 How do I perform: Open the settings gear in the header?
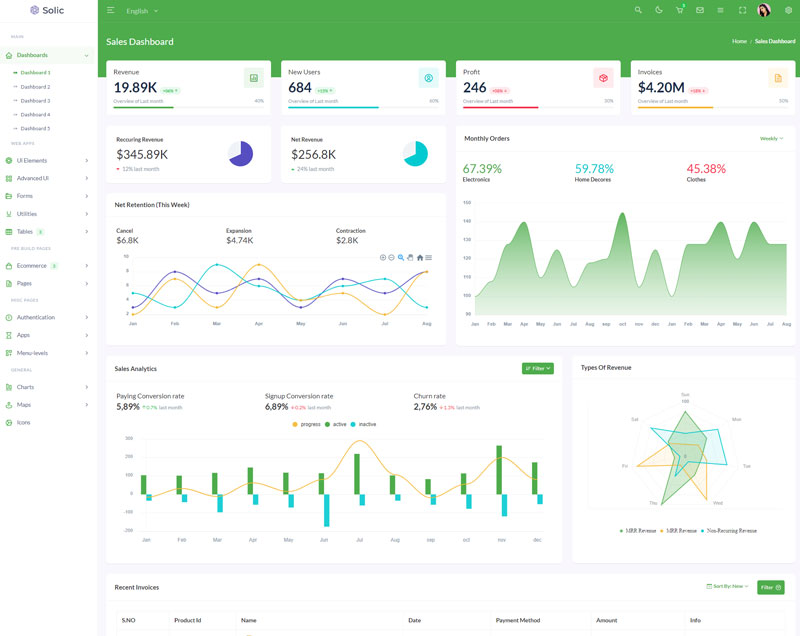click(x=788, y=10)
